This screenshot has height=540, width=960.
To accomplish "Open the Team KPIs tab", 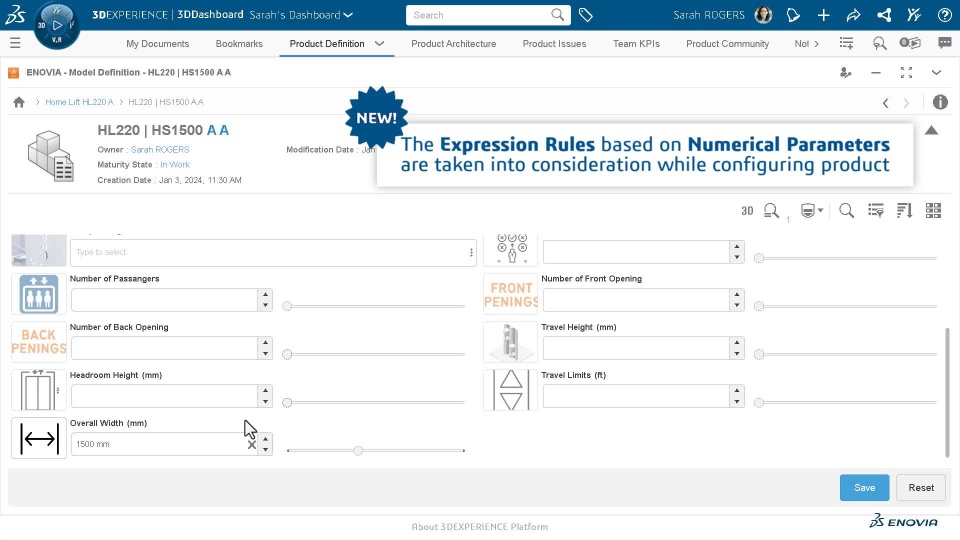I will [636, 43].
